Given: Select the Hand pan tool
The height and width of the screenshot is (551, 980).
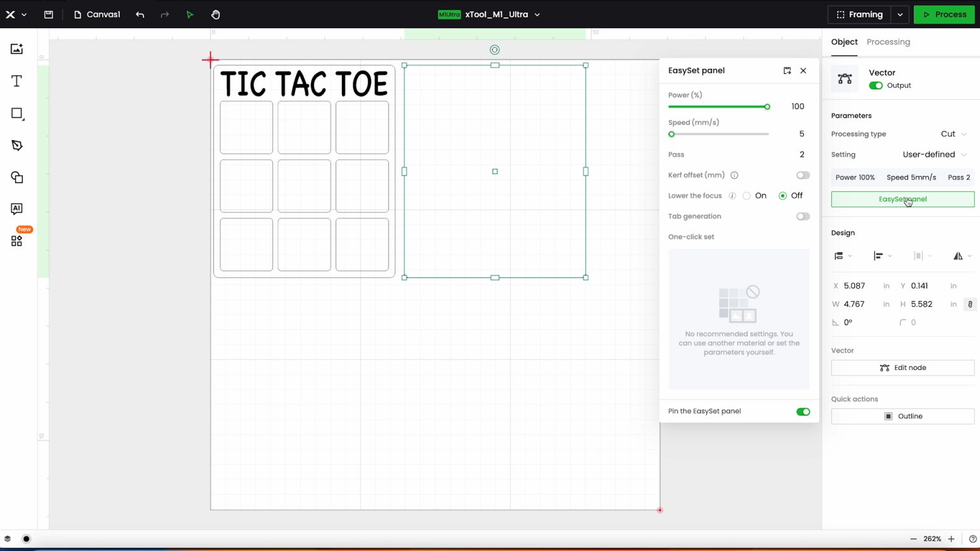Looking at the screenshot, I should pyautogui.click(x=216, y=15).
